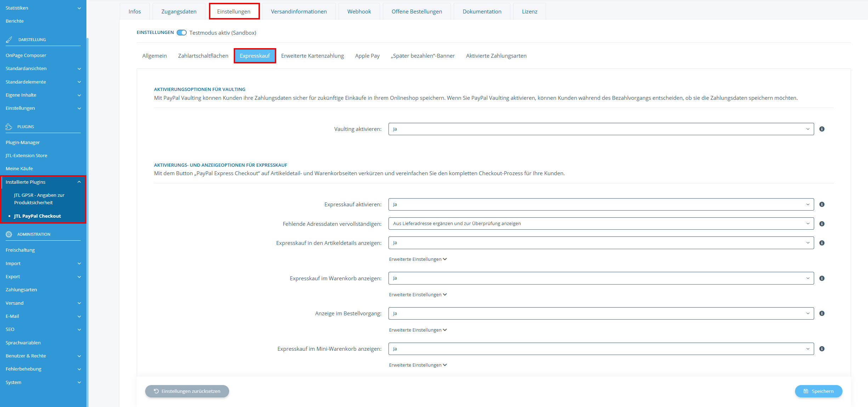Screen dimensions: 868x407
Task: Click info icon beside Expresskauf aktivieren
Action: 822,205
